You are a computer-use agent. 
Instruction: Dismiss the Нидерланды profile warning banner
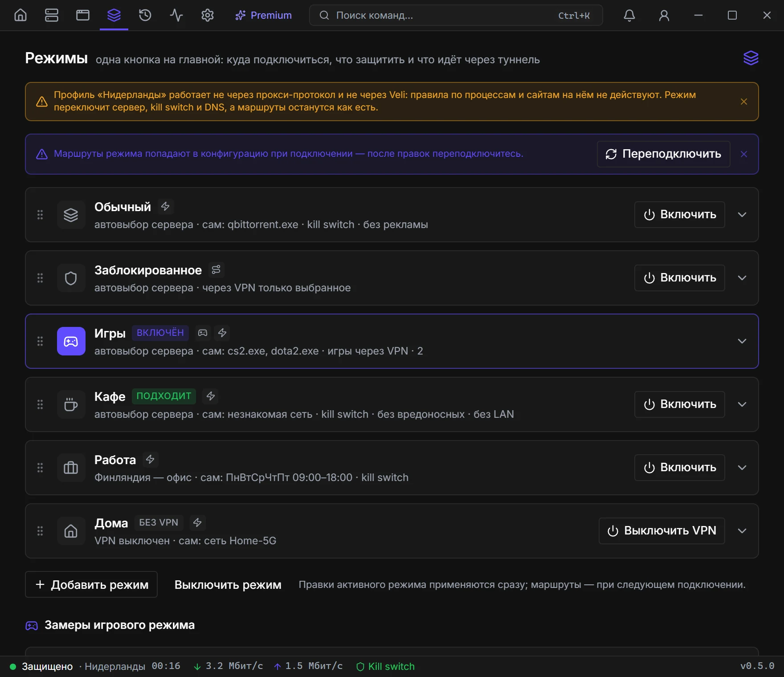(744, 102)
